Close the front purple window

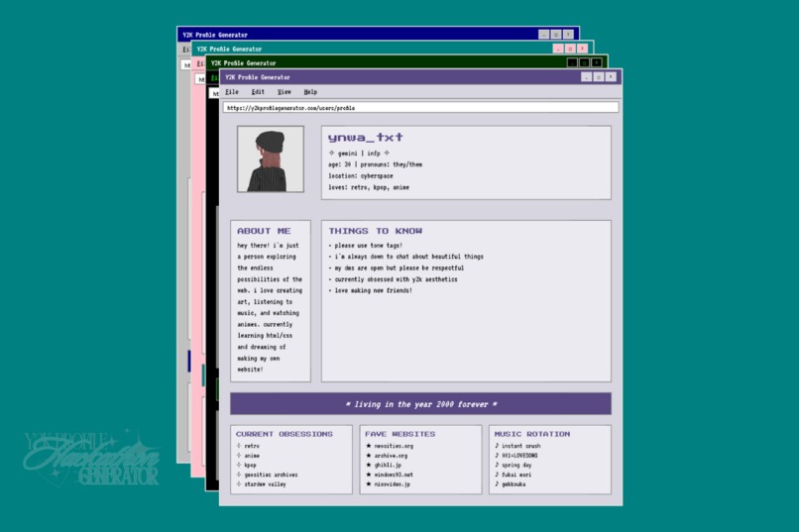tap(611, 77)
